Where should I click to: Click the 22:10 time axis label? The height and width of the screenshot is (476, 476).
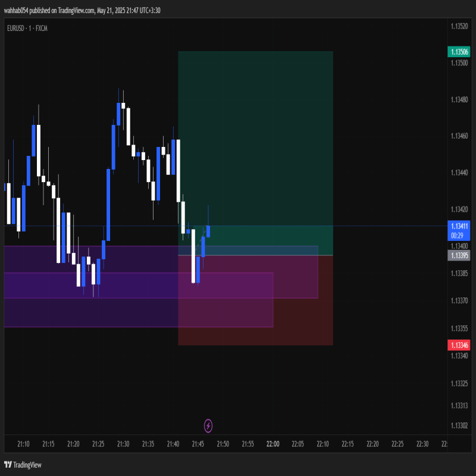point(322,444)
